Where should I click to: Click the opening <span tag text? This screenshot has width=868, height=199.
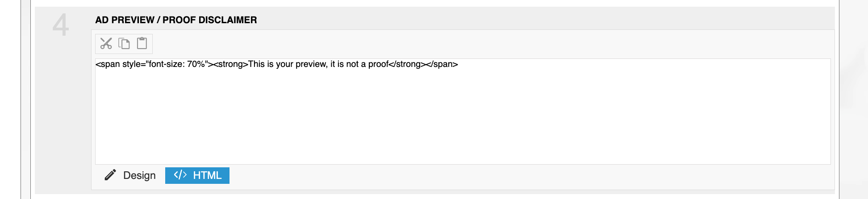tap(108, 64)
